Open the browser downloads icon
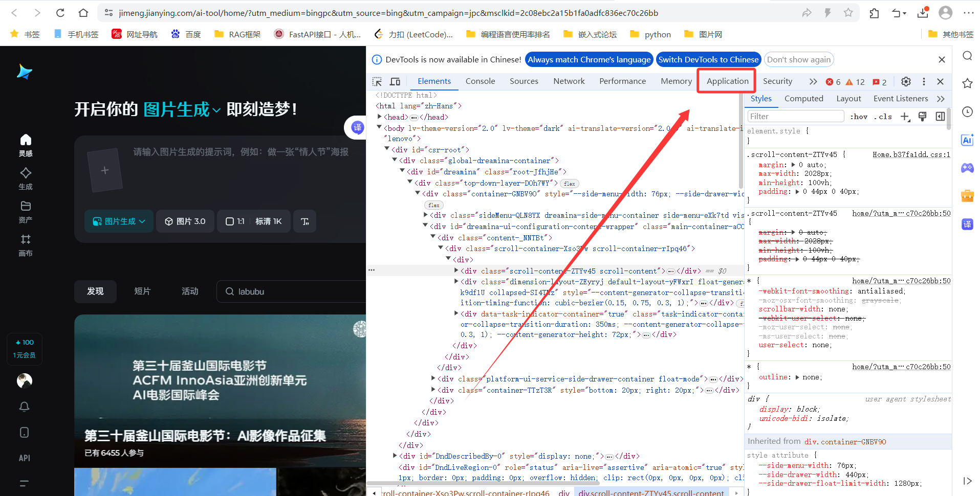 point(923,13)
